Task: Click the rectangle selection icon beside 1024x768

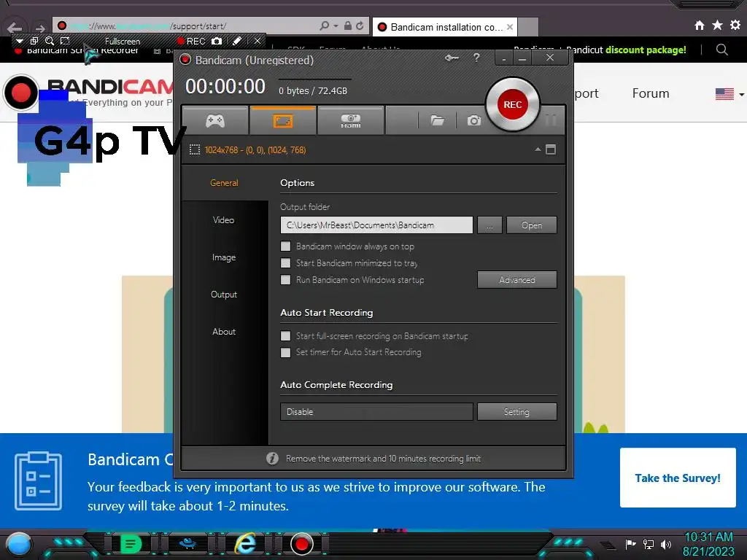Action: click(x=194, y=150)
